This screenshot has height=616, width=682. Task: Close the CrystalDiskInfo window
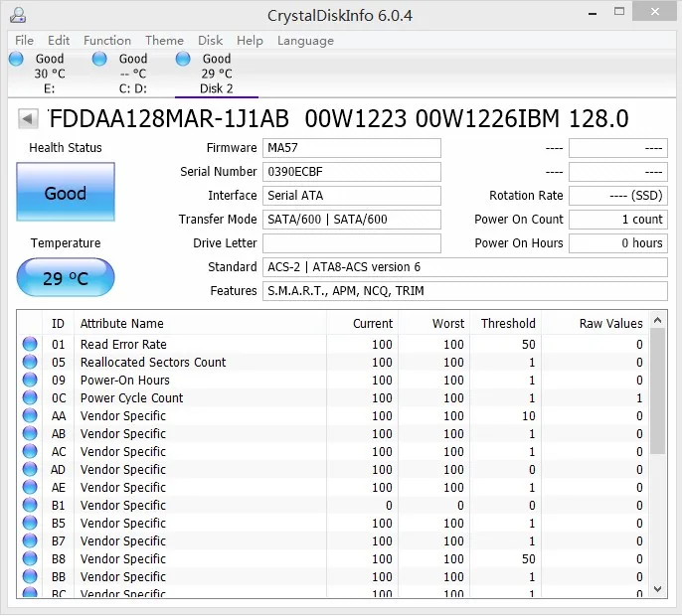[654, 12]
